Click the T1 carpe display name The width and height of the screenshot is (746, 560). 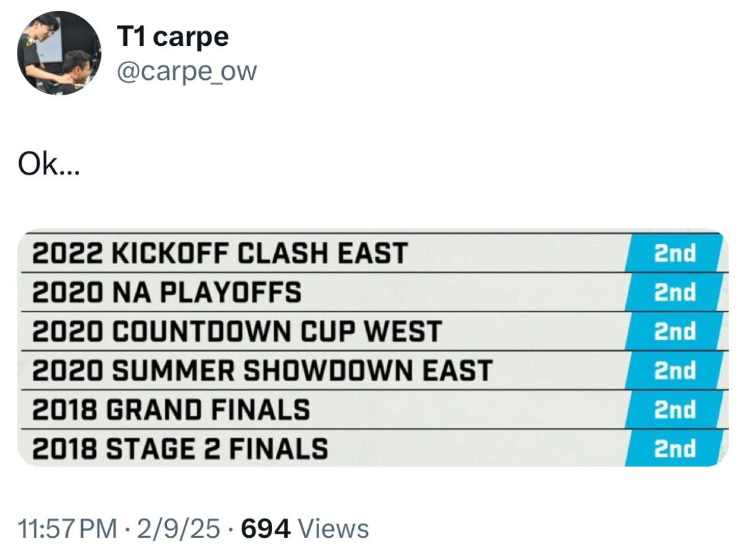(173, 37)
